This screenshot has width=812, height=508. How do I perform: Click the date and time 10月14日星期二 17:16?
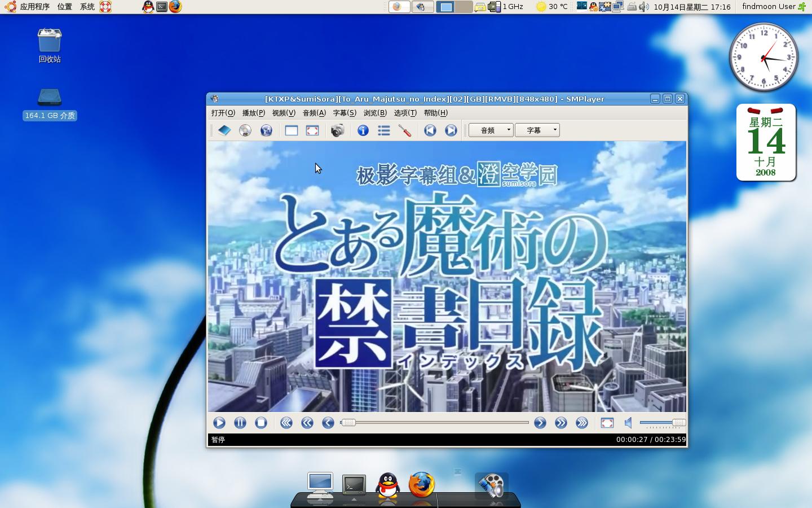pos(692,7)
